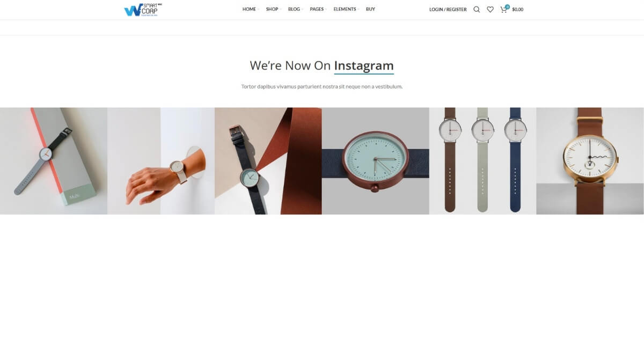The height and width of the screenshot is (338, 644).
Task: Click the $0.00 cart total
Action: (518, 10)
